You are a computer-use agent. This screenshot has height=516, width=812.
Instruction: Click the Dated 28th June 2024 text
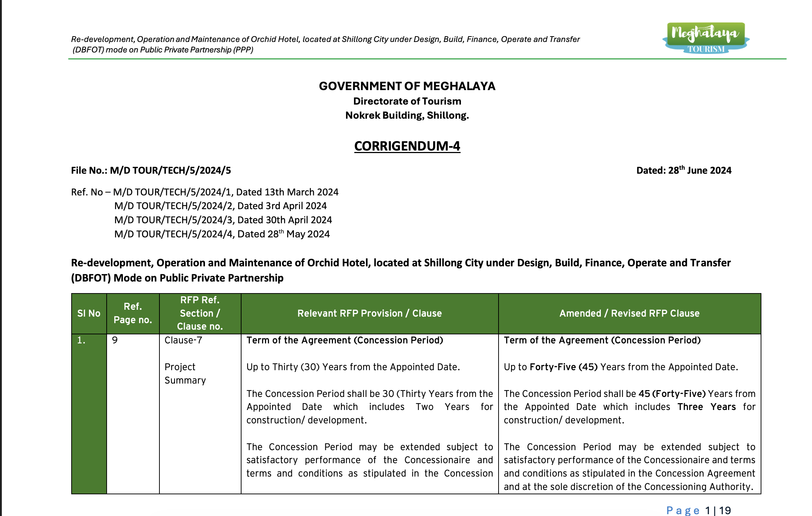click(684, 170)
